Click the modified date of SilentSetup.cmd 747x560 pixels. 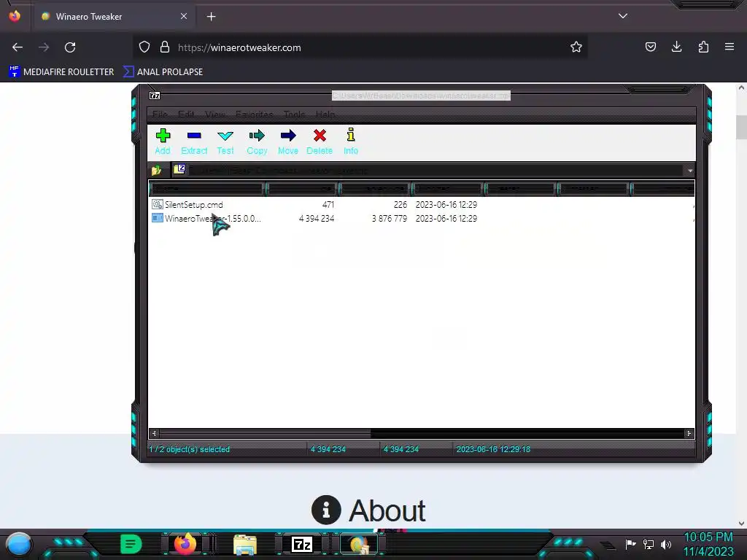click(446, 204)
